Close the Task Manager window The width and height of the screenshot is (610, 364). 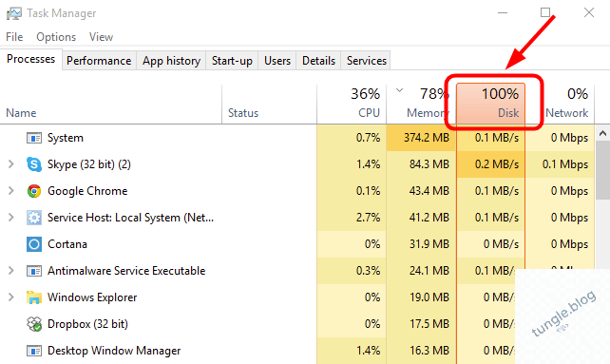click(589, 13)
